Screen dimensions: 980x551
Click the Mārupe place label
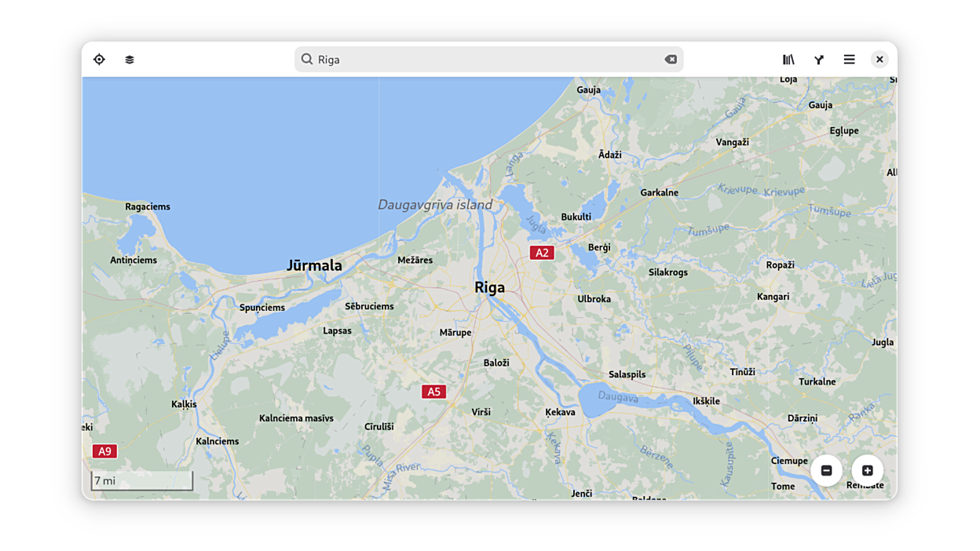(x=455, y=333)
